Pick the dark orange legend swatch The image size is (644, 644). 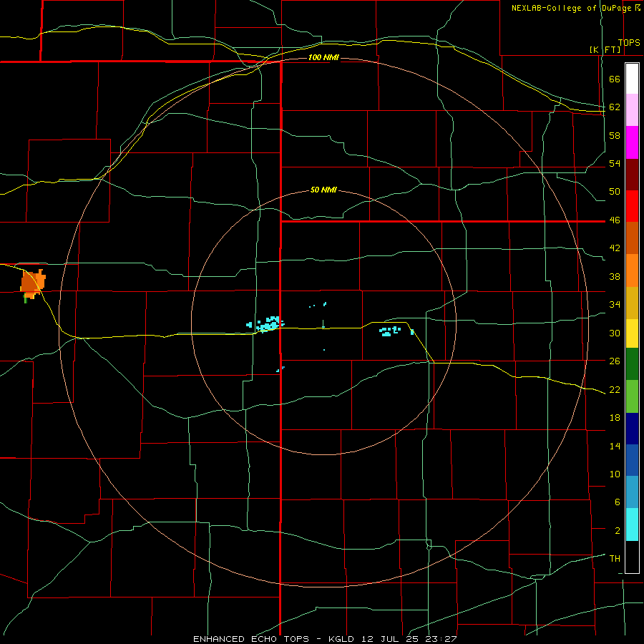pos(632,238)
